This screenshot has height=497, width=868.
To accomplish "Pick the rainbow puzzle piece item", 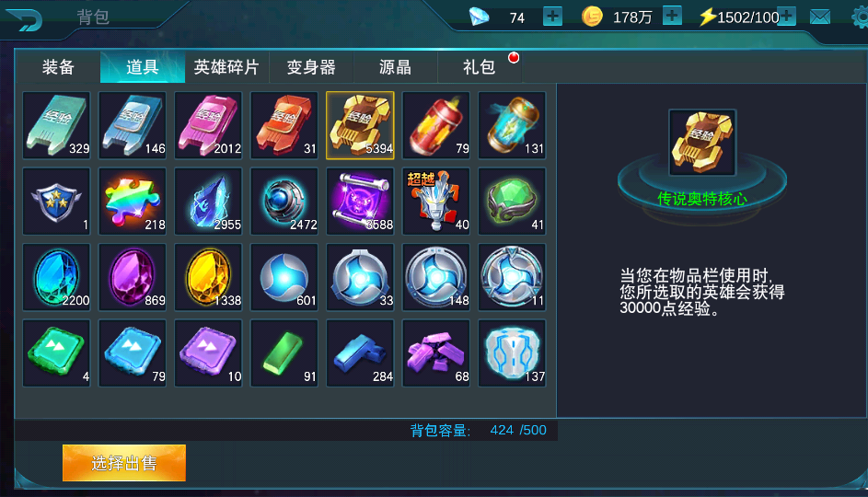I will click(x=133, y=202).
